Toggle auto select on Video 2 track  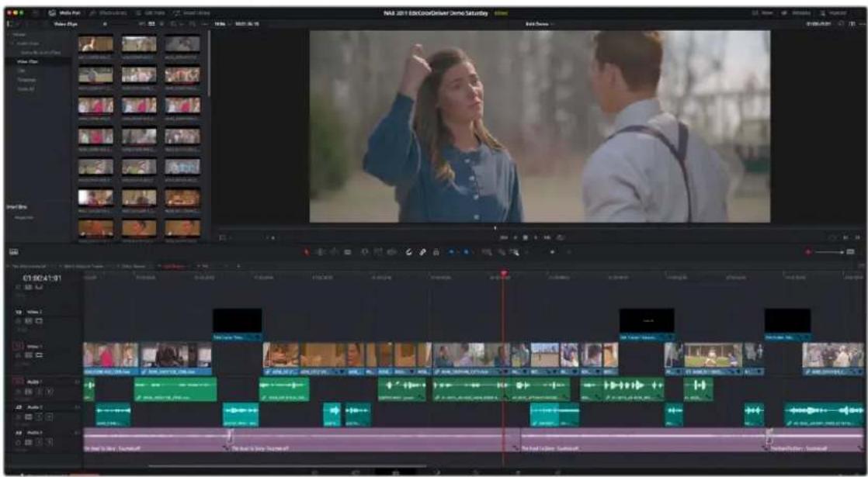(x=27, y=320)
